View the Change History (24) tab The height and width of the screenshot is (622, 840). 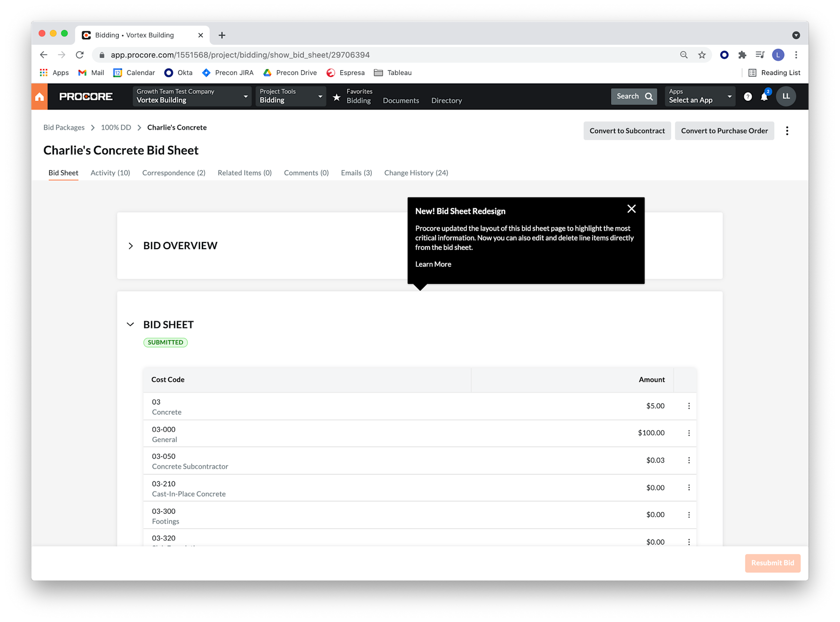coord(416,173)
